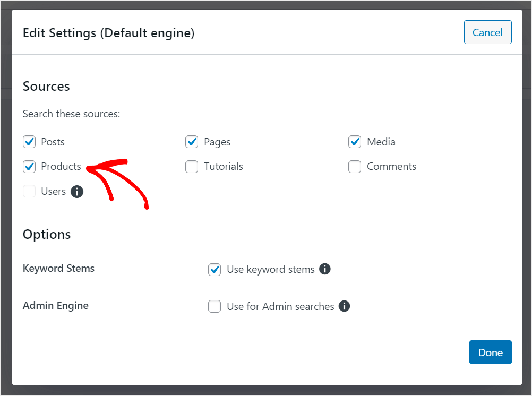Open info tooltip for keyword stems

tap(325, 269)
